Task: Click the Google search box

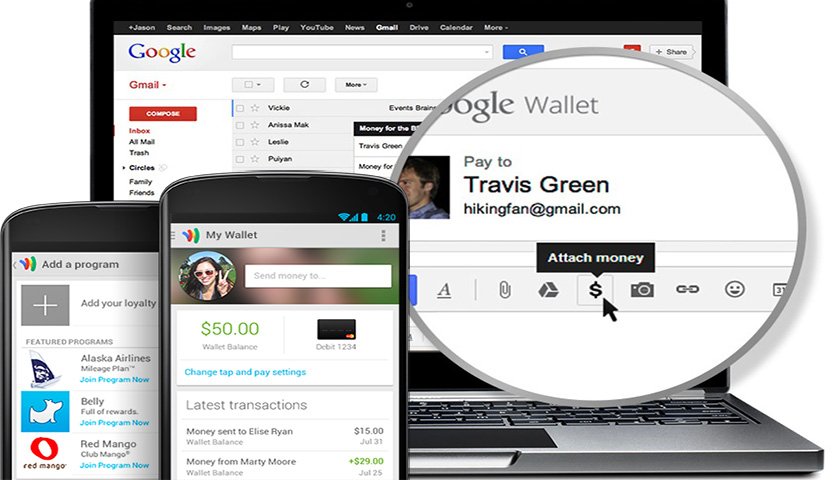Action: click(362, 52)
